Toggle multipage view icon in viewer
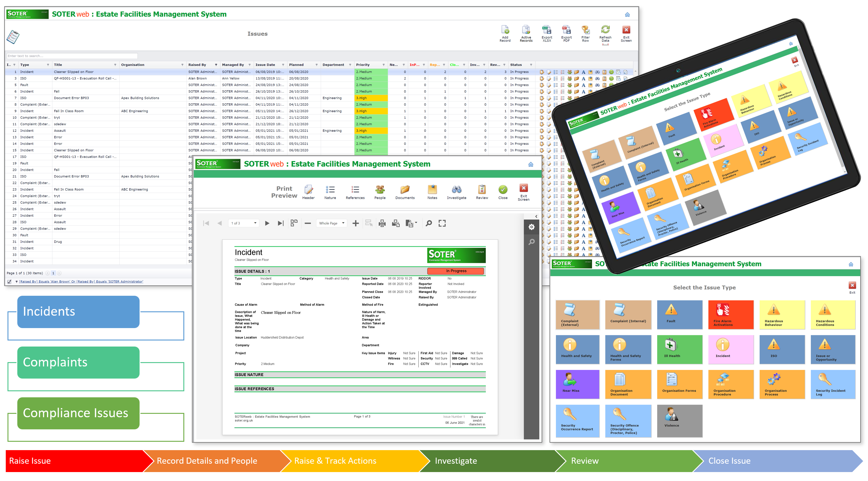 [x=294, y=223]
